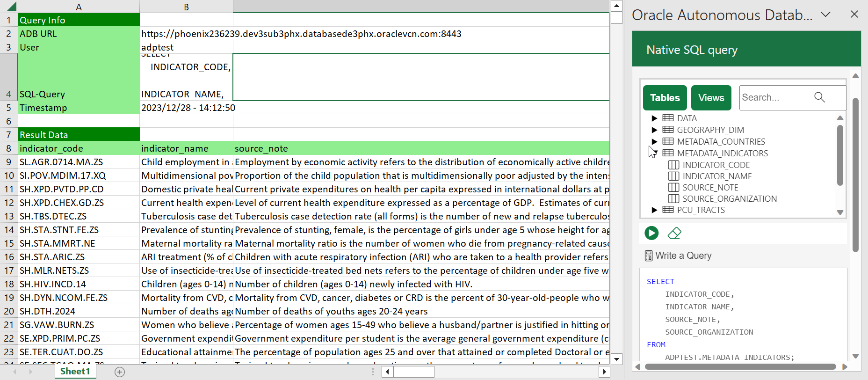The width and height of the screenshot is (868, 380).
Task: Select the entire sheet corner triangle
Action: pyautogui.click(x=9, y=7)
